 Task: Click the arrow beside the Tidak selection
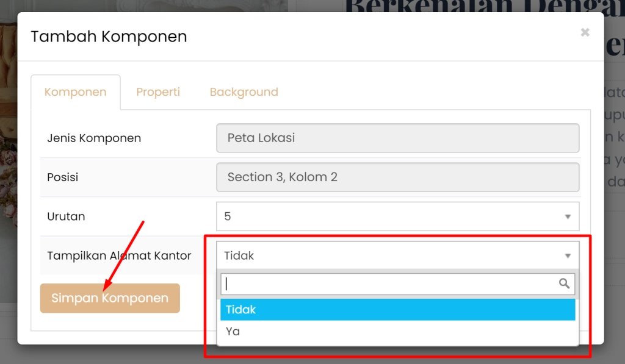(x=568, y=256)
